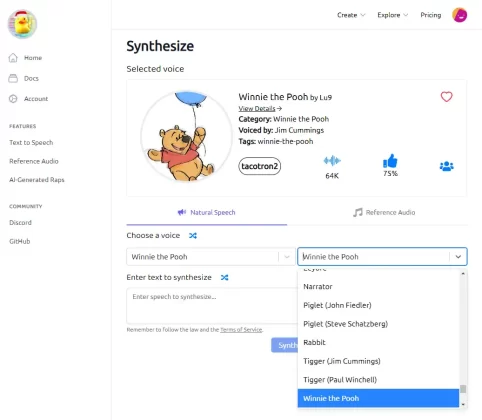Click the heart favorite icon
Viewport: 482px width, 420px height.
point(446,97)
